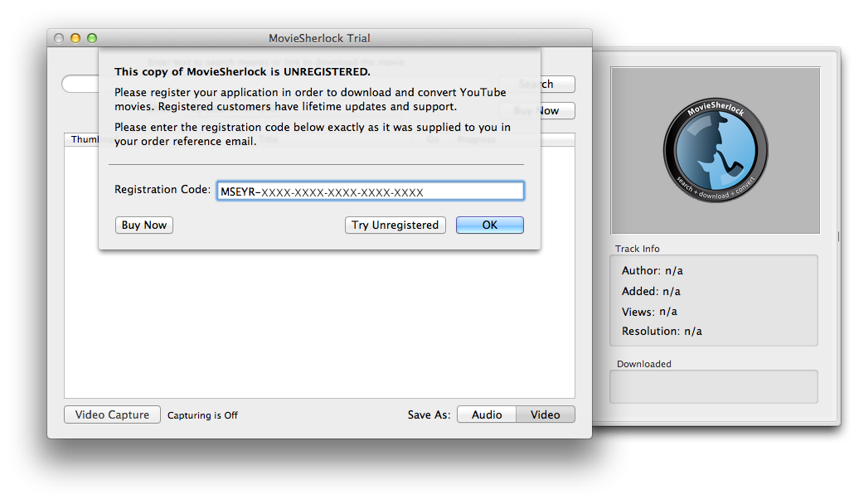This screenshot has width=854, height=504.
Task: Focus the Registration Code input field
Action: pos(371,191)
